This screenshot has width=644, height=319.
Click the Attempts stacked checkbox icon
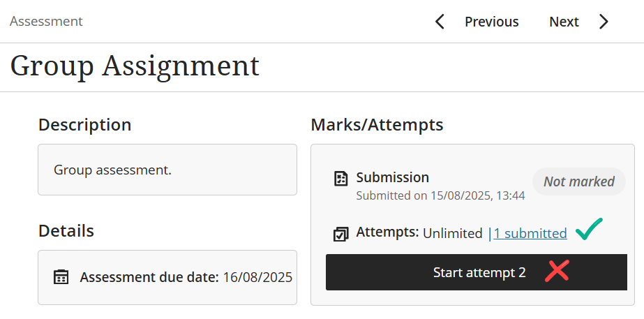pyautogui.click(x=341, y=234)
